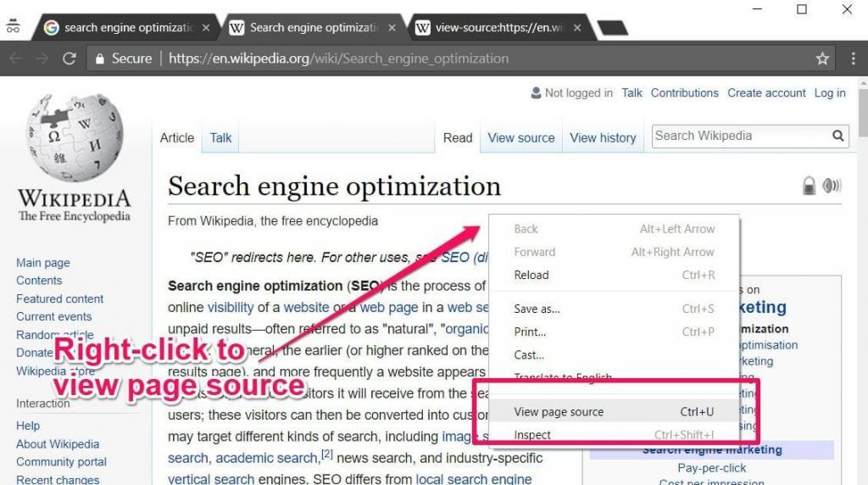Open Main page in the sidebar

[x=43, y=263]
